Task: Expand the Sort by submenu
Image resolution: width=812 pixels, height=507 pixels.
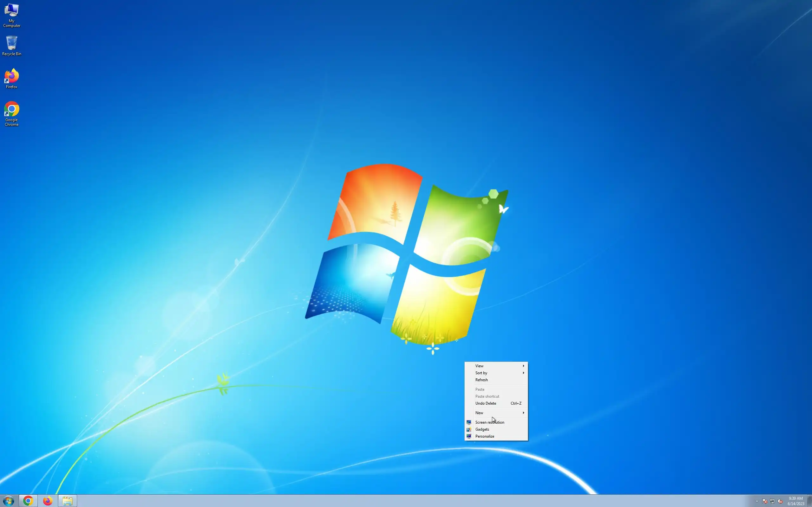Action: [496, 373]
